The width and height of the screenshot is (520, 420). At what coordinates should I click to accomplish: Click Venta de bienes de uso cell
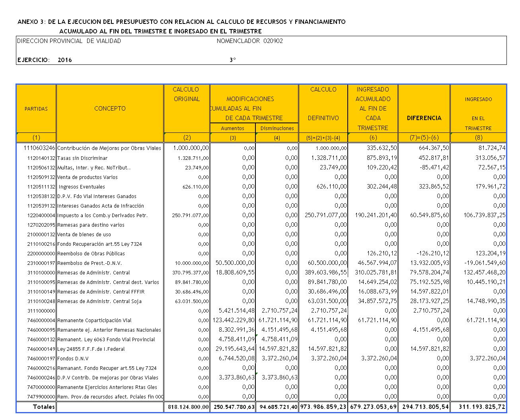(x=84, y=234)
